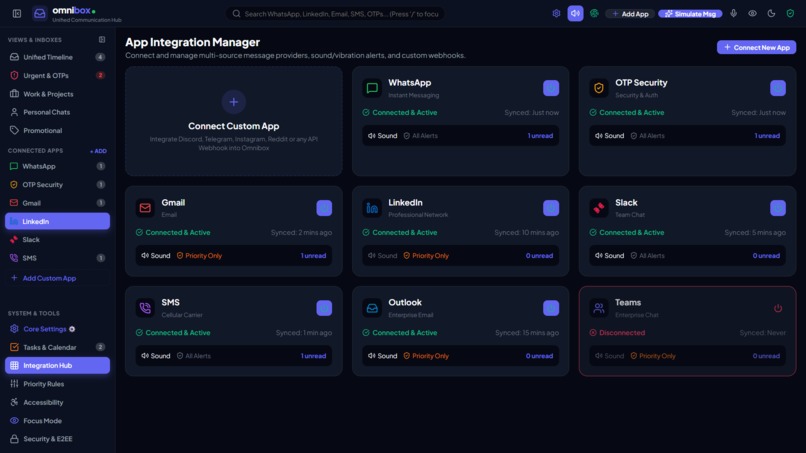
Task: Open Core Settings
Action: pos(57,329)
